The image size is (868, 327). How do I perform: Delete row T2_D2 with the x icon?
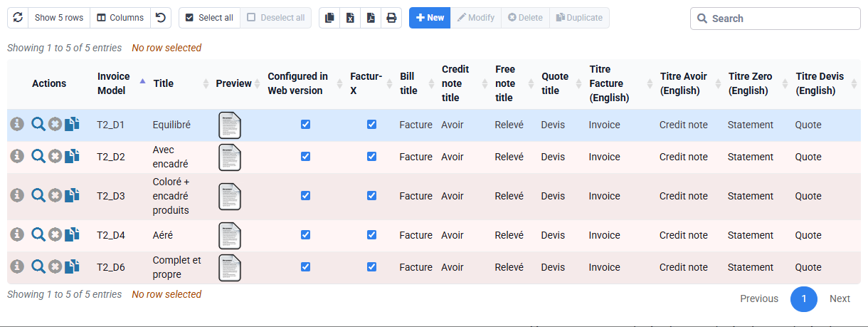pyautogui.click(x=55, y=156)
